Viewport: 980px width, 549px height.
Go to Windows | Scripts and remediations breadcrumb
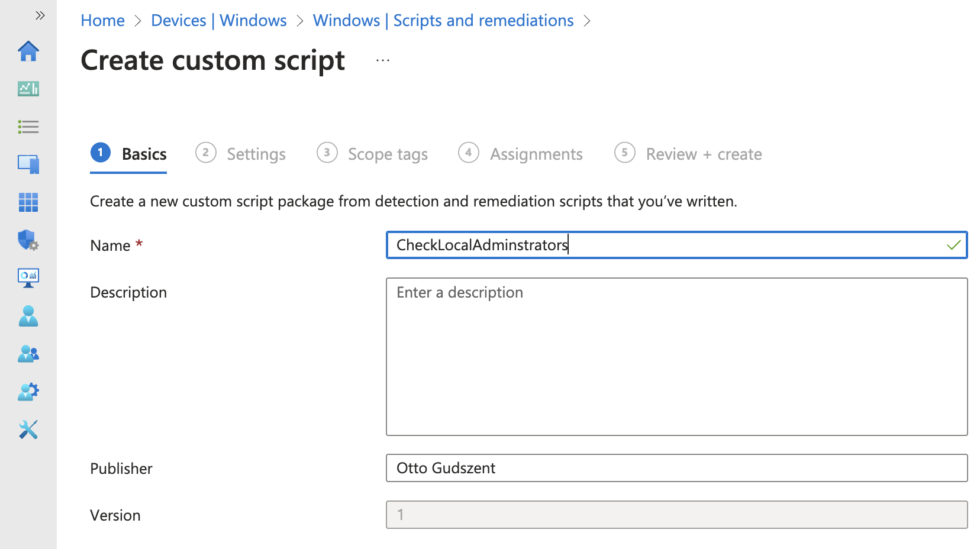point(443,21)
